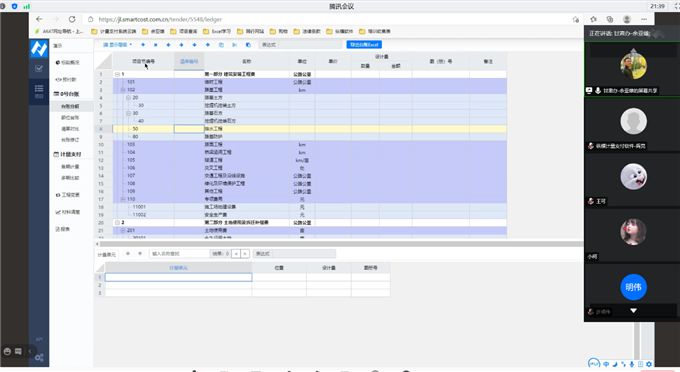The height and width of the screenshot is (372, 680).
Task: Collapse tree node 110
Action: tap(123, 199)
